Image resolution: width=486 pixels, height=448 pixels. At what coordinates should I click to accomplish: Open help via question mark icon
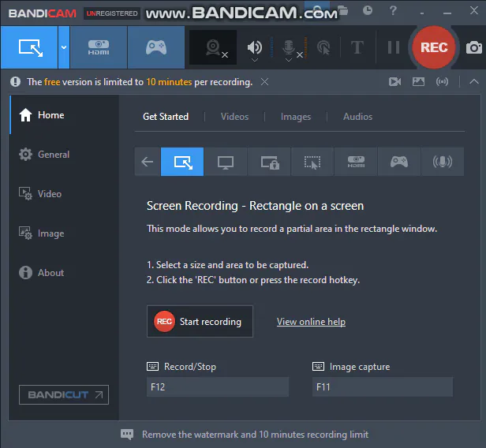click(393, 10)
